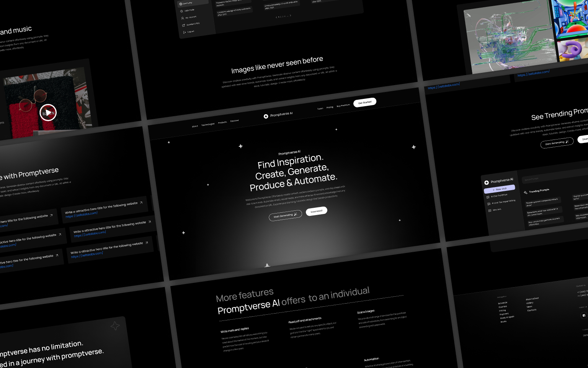Screen dimensions: 588x368
Task: Play the video on the left thumbnail
Action: pos(48,112)
